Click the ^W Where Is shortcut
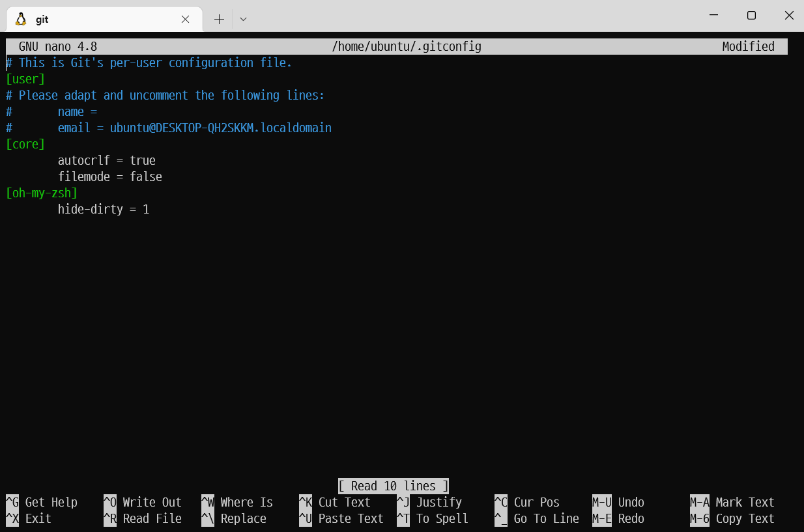 click(237, 503)
